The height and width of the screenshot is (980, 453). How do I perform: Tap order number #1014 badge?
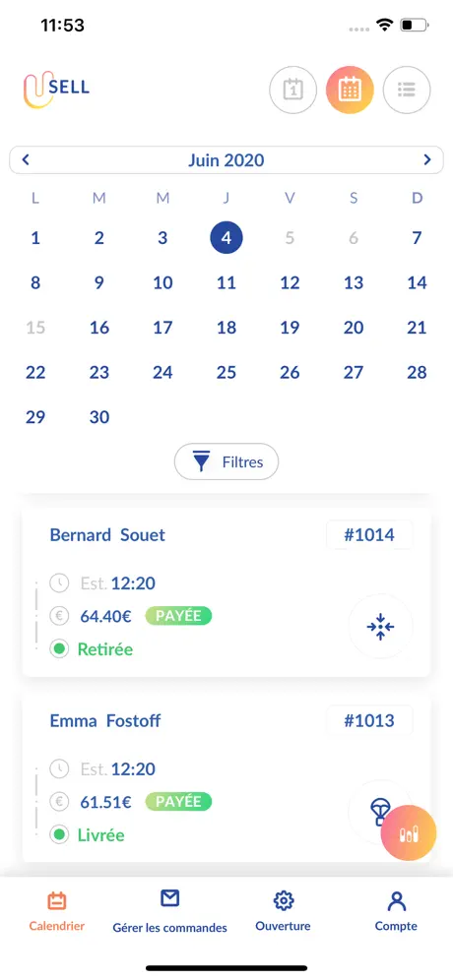[369, 535]
